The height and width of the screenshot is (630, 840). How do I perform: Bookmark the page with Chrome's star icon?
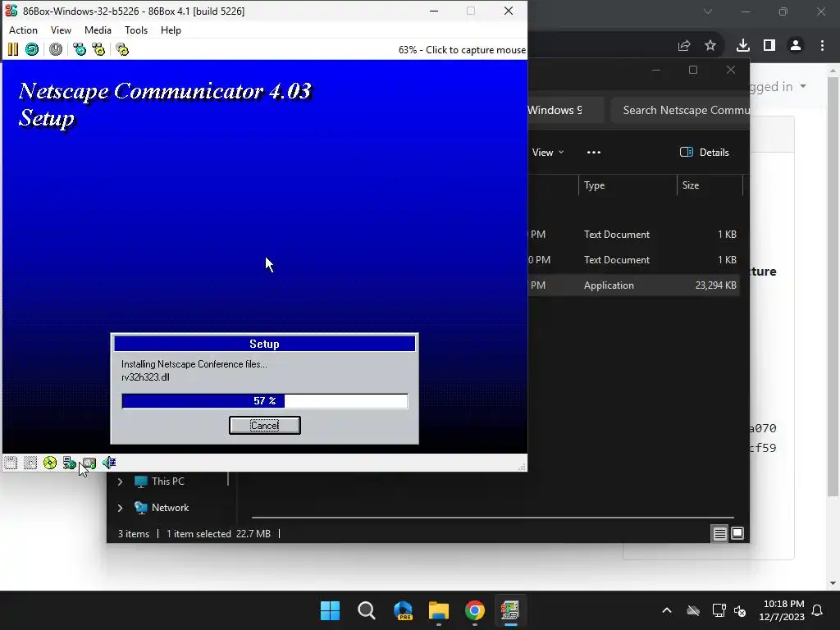pyautogui.click(x=710, y=46)
